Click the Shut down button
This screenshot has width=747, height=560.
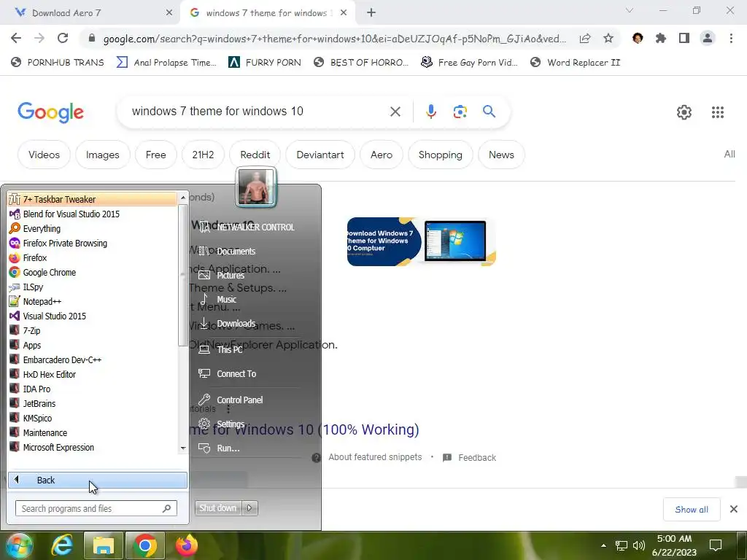(x=218, y=508)
